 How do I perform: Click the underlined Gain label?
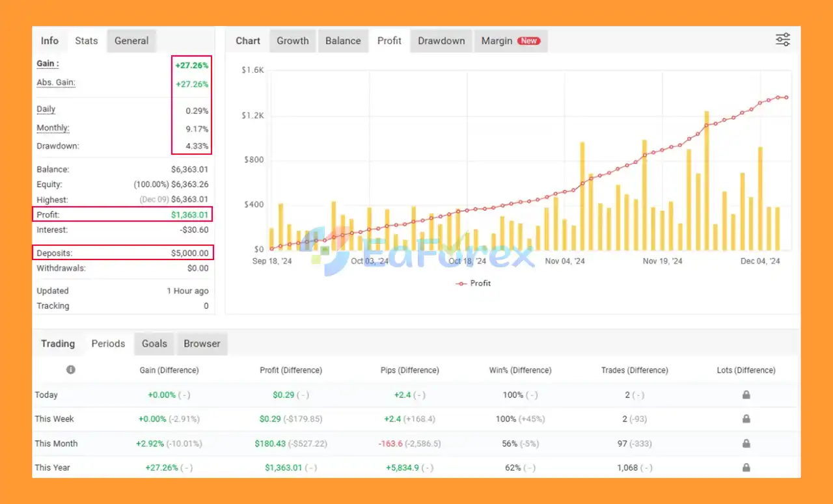[x=48, y=64]
